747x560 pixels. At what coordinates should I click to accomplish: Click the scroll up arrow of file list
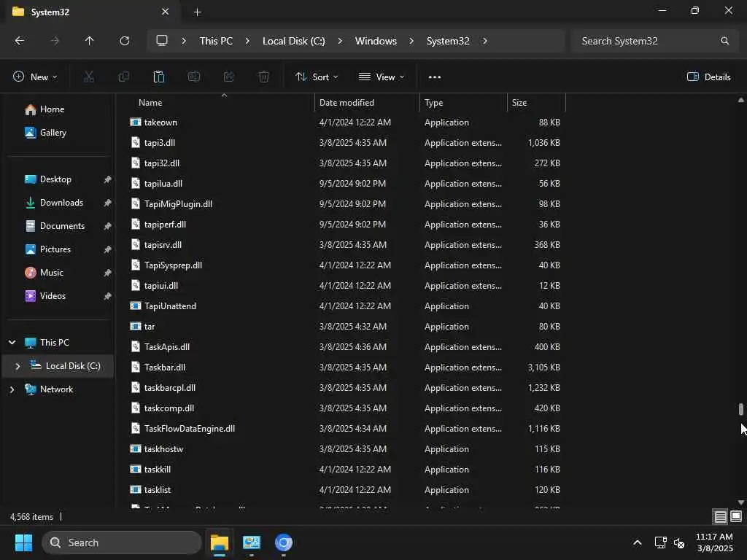click(741, 99)
